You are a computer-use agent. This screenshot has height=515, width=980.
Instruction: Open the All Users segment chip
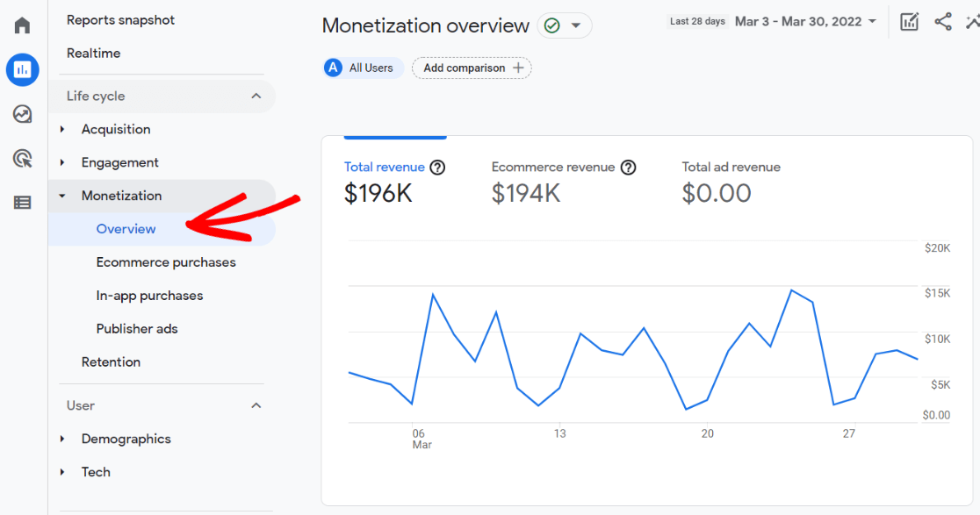pyautogui.click(x=362, y=68)
